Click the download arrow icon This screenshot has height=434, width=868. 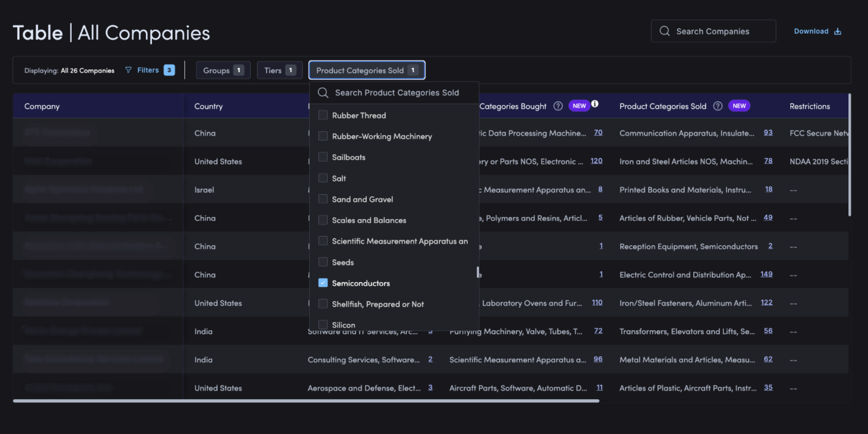coord(838,31)
